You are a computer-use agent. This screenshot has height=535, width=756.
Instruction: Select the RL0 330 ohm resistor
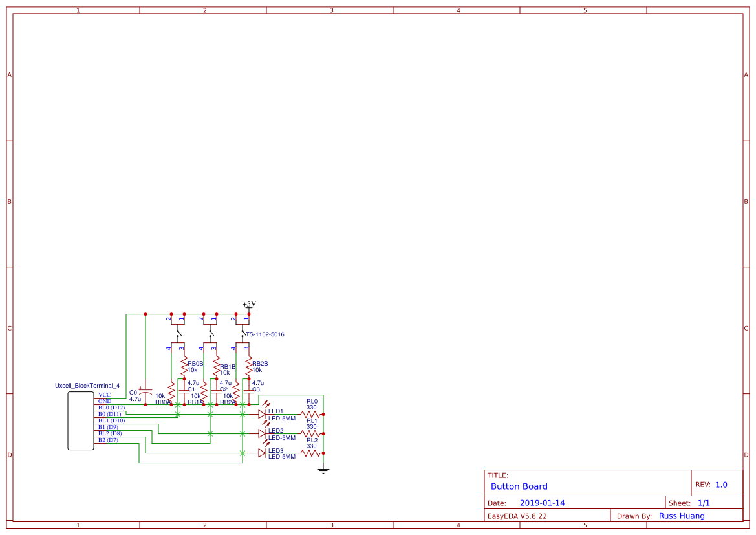[x=311, y=414]
